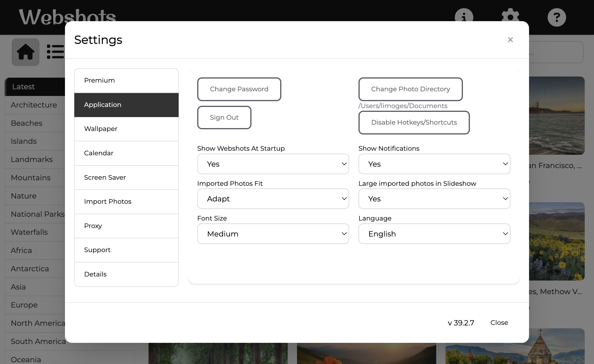Open the Architecture category
This screenshot has width=594, height=364.
tap(35, 105)
